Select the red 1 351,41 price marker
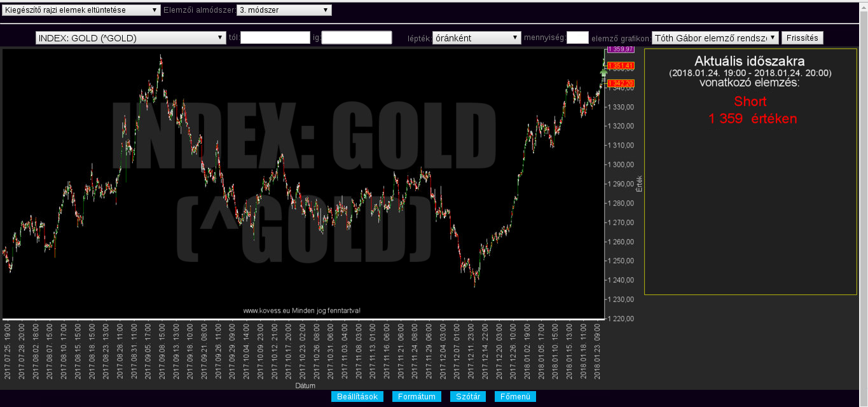This screenshot has width=868, height=407. [x=620, y=66]
